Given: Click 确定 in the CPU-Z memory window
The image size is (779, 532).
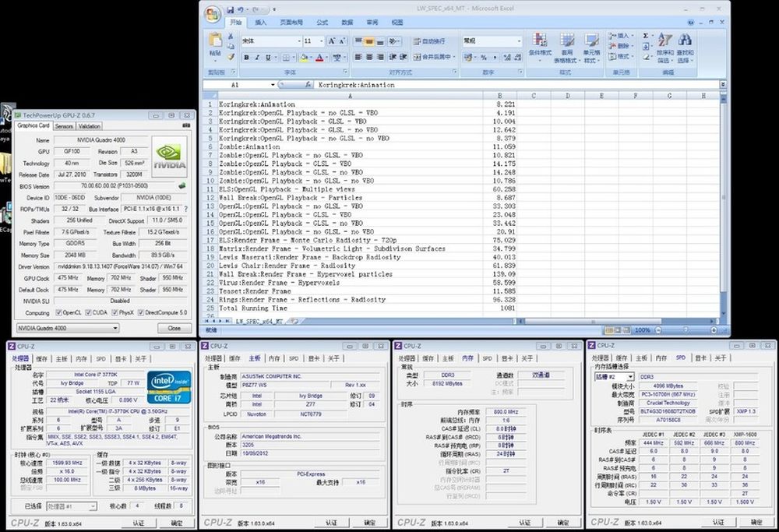Looking at the screenshot, I should pos(563,523).
